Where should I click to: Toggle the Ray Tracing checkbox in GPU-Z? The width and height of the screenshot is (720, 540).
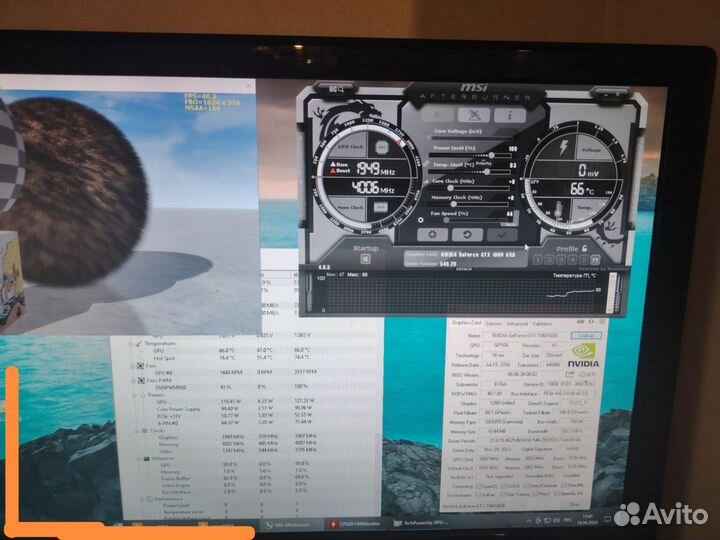(502, 495)
